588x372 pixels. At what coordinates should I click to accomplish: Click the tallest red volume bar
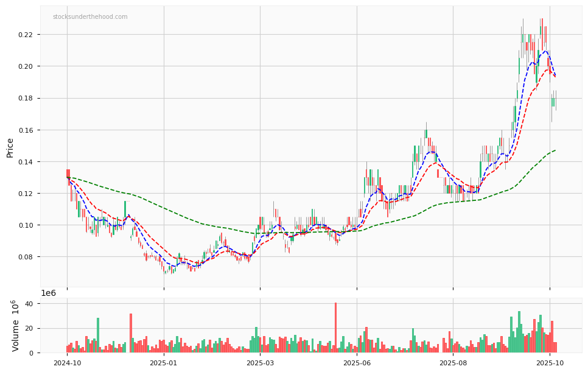click(x=335, y=329)
